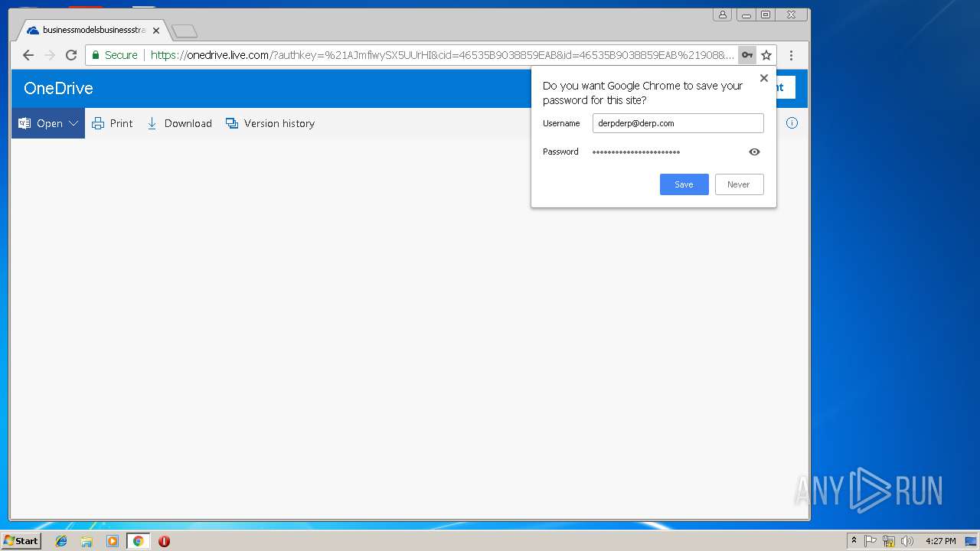Click the browser forward arrow
The width and height of the screenshot is (980, 551).
pos(50,55)
